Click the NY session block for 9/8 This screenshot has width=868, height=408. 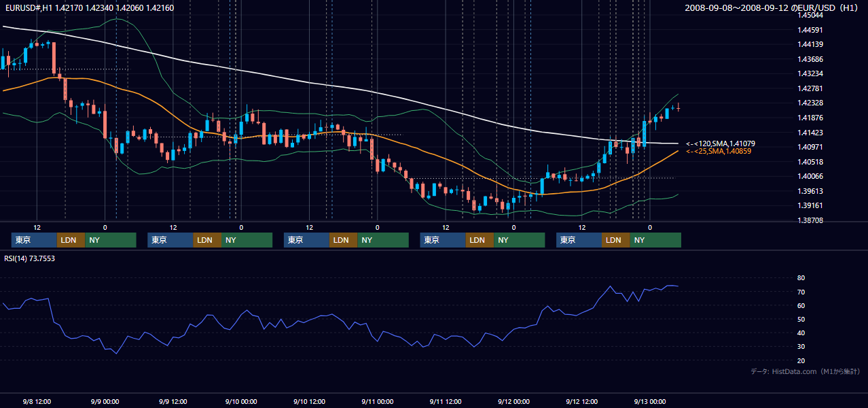111,240
